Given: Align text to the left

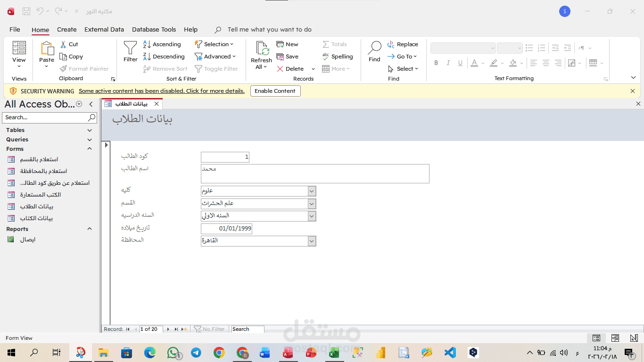Looking at the screenshot, I should (533, 63).
